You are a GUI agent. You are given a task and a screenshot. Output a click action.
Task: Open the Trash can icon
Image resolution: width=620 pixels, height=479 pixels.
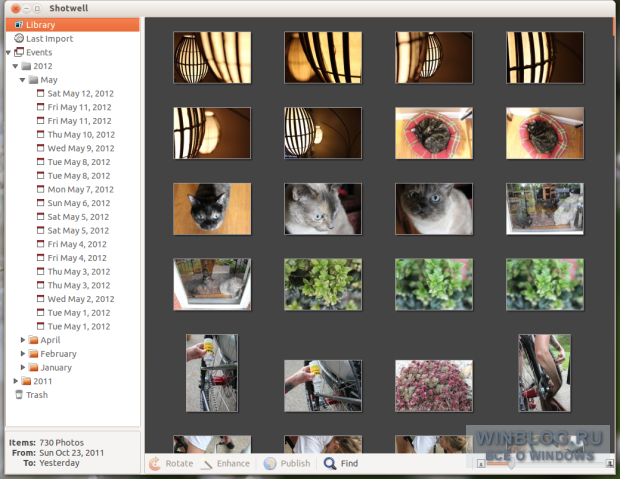pos(19,395)
